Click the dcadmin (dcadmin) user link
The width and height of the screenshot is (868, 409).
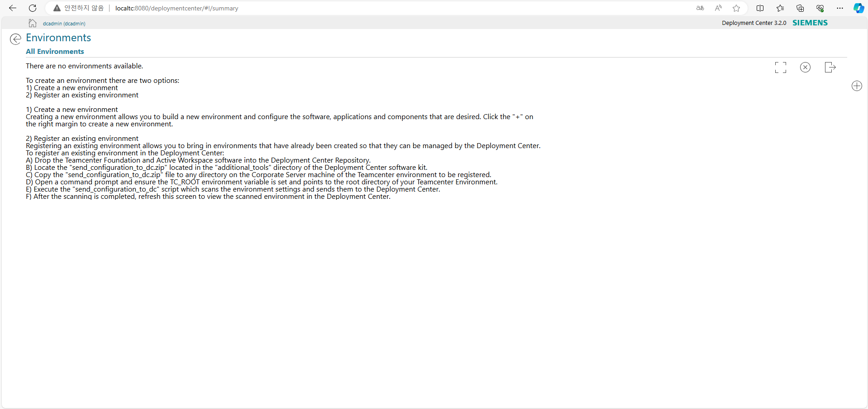pyautogui.click(x=64, y=24)
